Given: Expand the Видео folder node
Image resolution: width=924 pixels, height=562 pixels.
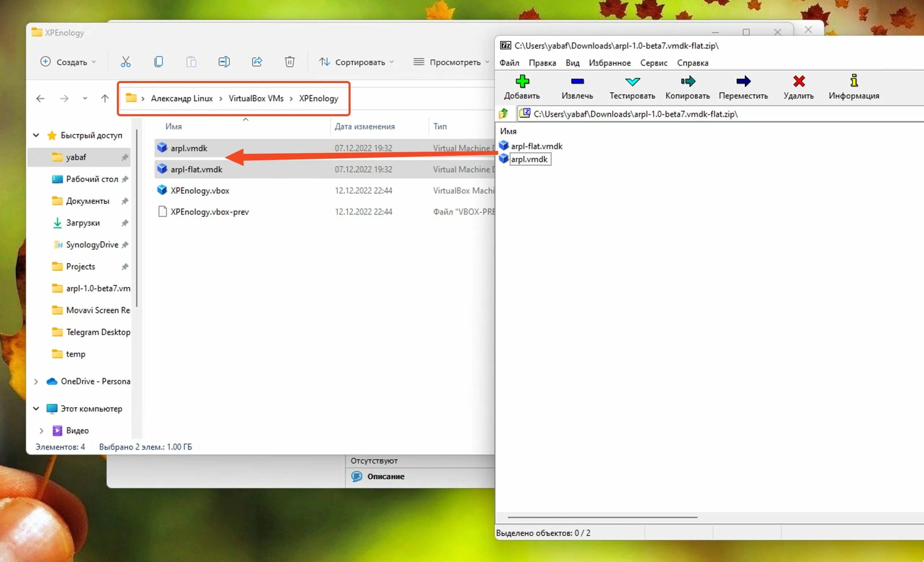Looking at the screenshot, I should 41,431.
